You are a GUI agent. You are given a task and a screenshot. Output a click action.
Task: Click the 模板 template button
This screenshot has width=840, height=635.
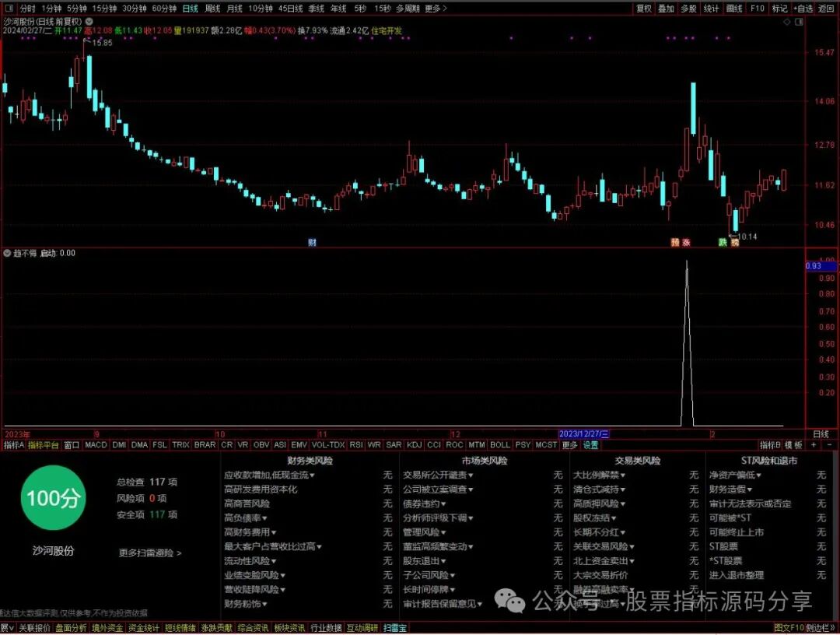click(794, 445)
